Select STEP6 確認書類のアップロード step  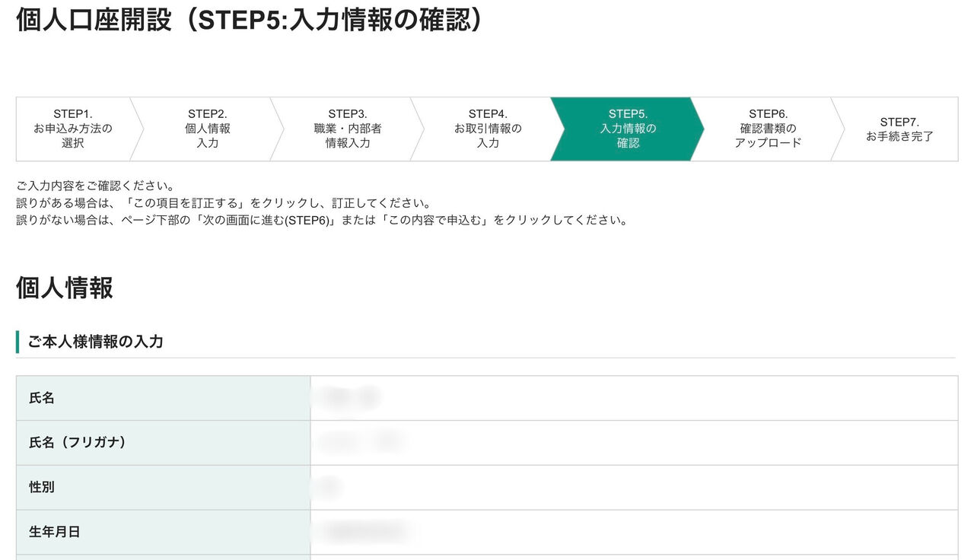tap(768, 129)
